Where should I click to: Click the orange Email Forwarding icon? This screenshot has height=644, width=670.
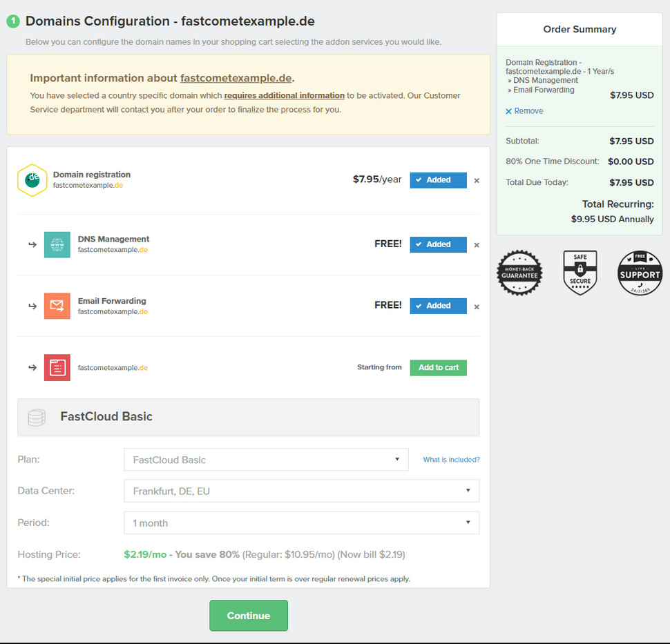[57, 306]
